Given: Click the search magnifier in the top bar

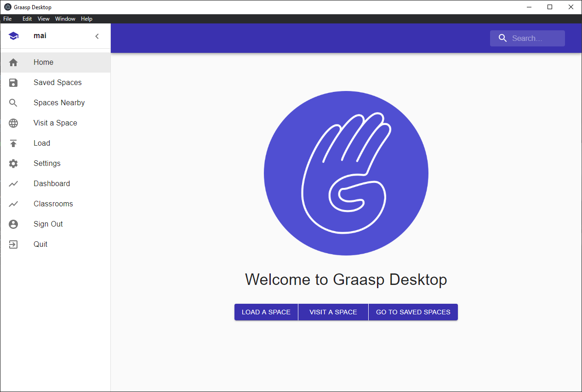Looking at the screenshot, I should pos(502,38).
